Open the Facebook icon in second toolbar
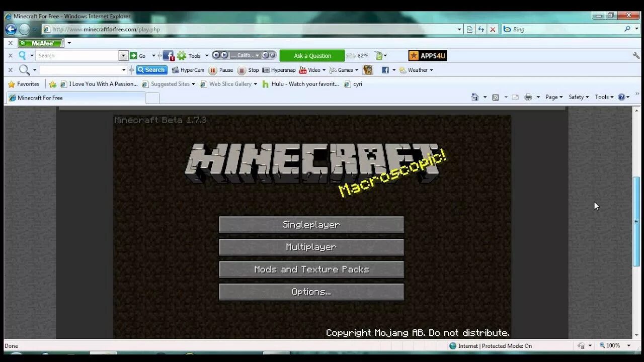Image resolution: width=644 pixels, height=362 pixels. point(385,70)
